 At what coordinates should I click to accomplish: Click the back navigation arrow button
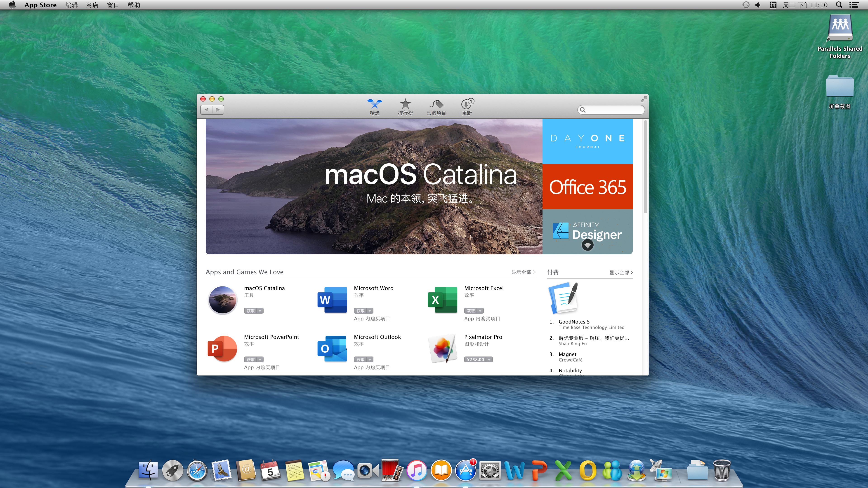[207, 109]
